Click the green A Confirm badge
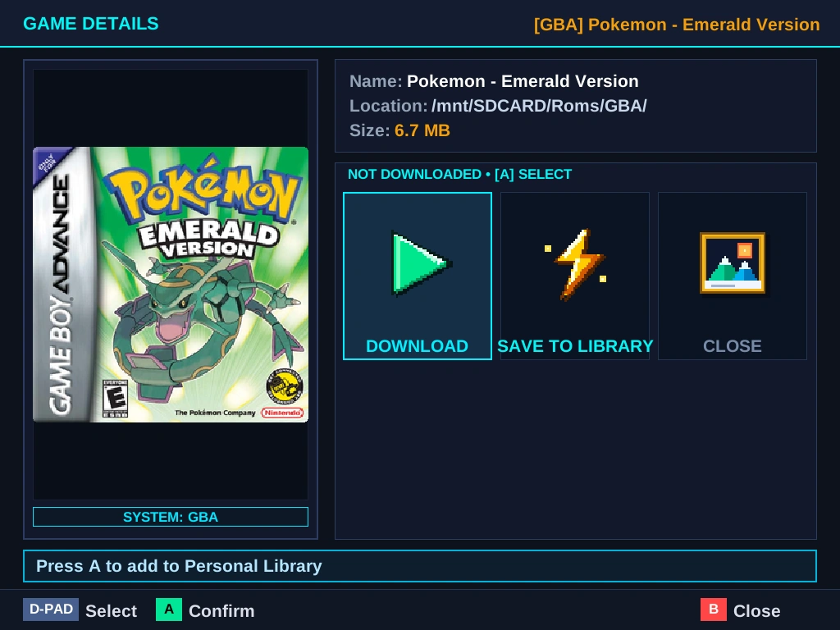 click(x=169, y=609)
